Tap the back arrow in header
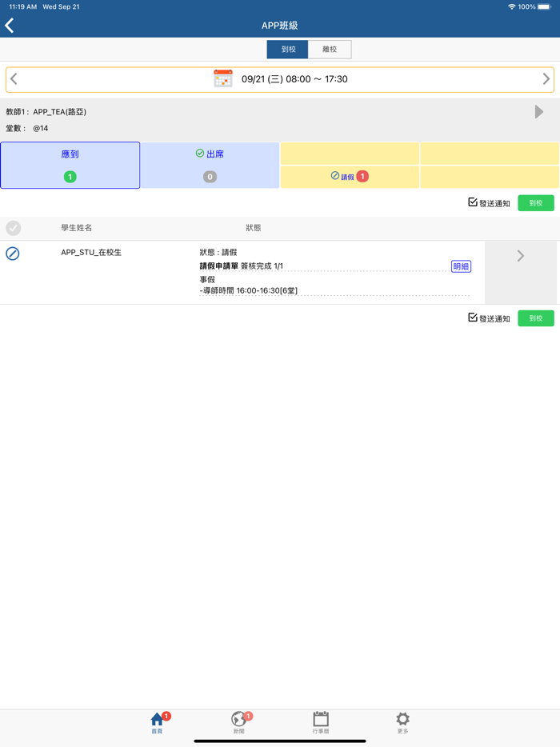560x747 pixels. point(9,26)
